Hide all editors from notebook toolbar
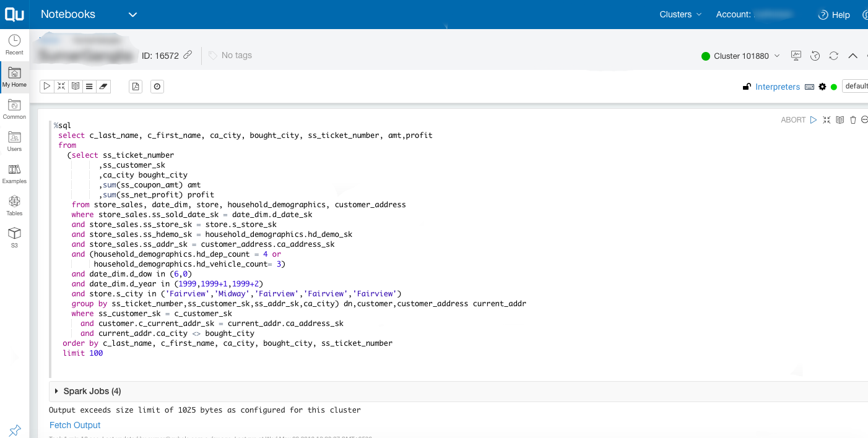 (x=61, y=87)
